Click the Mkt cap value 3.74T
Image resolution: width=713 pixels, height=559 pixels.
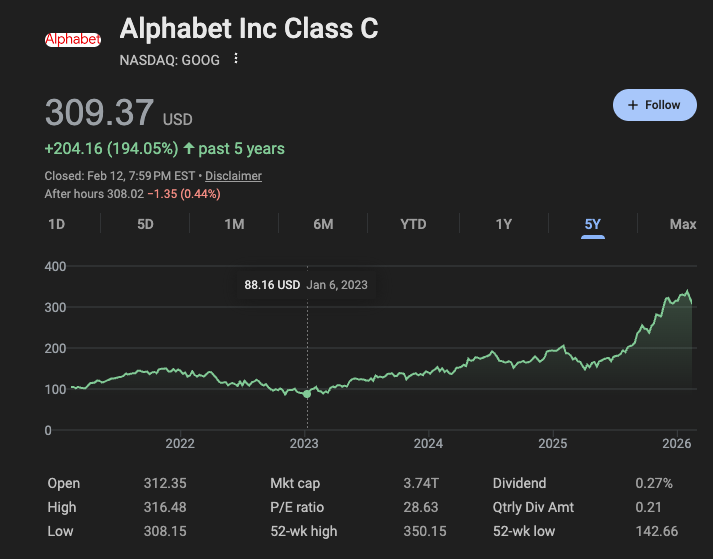tap(421, 483)
